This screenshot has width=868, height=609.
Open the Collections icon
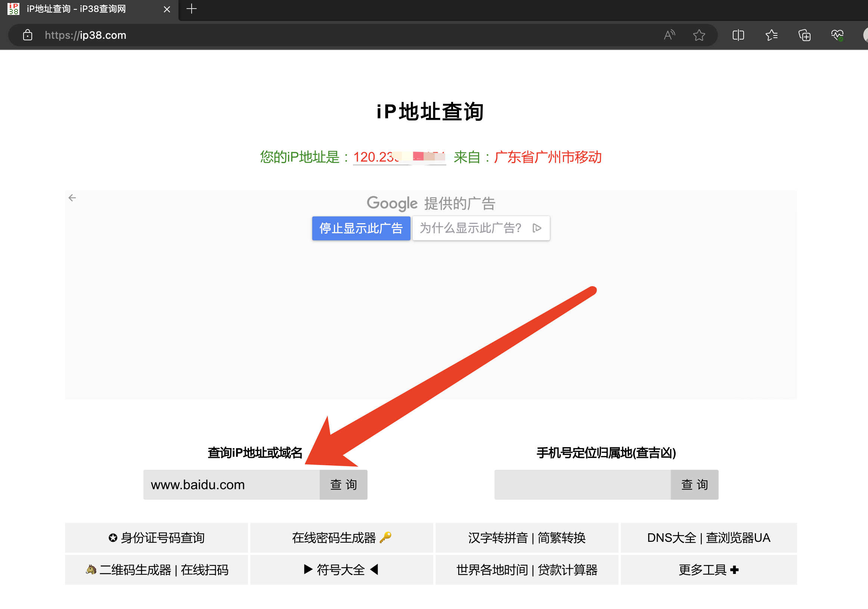[x=804, y=35]
